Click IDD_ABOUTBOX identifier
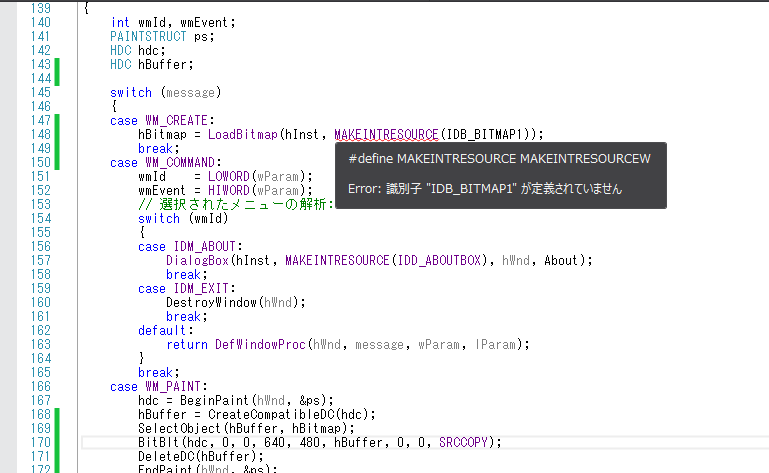The image size is (769, 473). [x=439, y=261]
